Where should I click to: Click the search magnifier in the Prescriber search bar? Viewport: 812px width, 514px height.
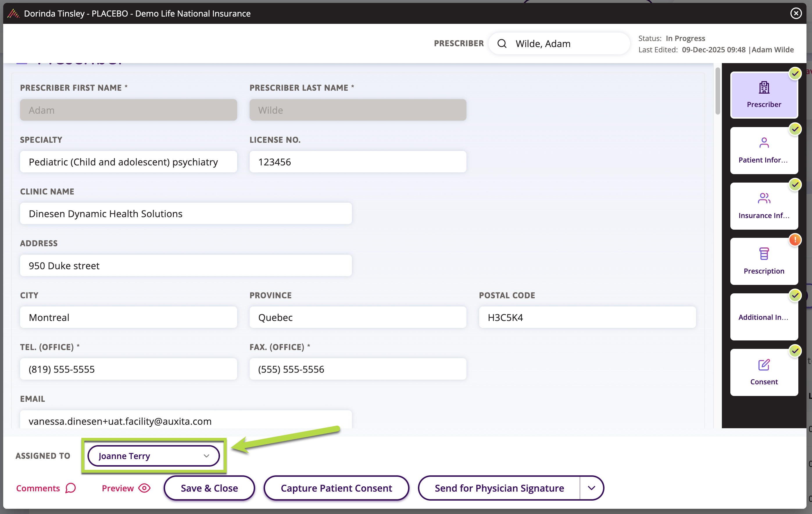coord(502,43)
